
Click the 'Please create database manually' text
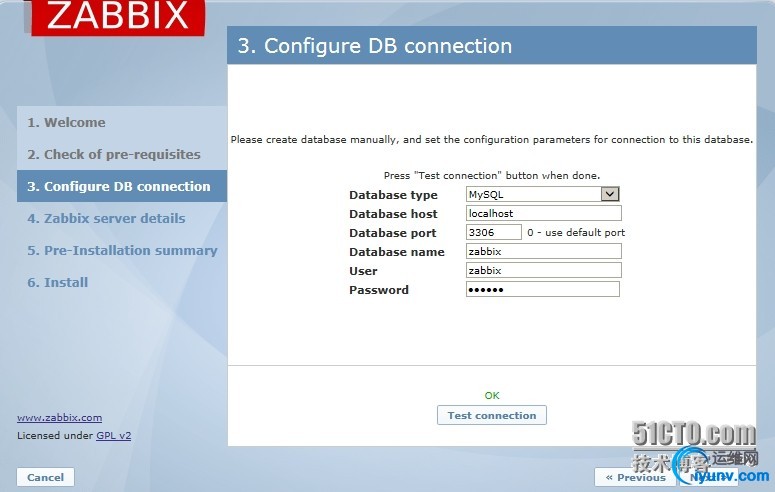[x=492, y=140]
